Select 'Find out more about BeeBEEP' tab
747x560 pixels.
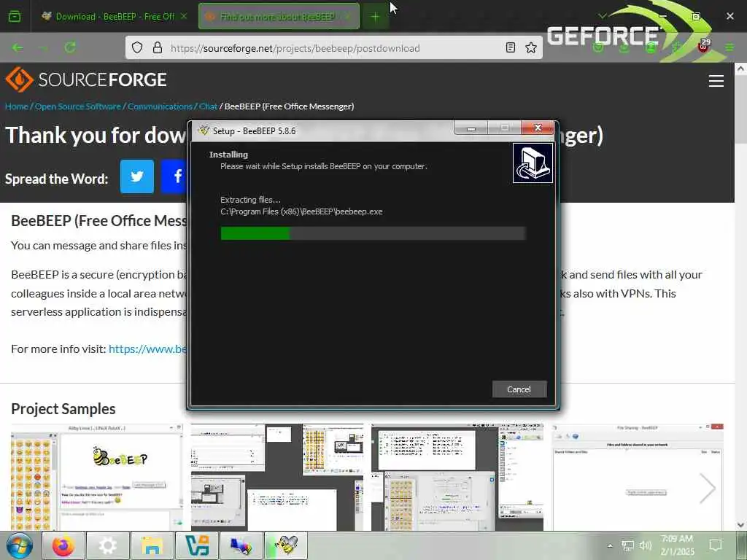[277, 17]
